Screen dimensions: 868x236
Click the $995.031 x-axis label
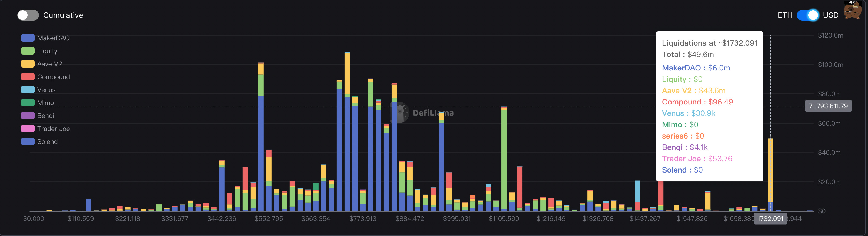(x=457, y=219)
